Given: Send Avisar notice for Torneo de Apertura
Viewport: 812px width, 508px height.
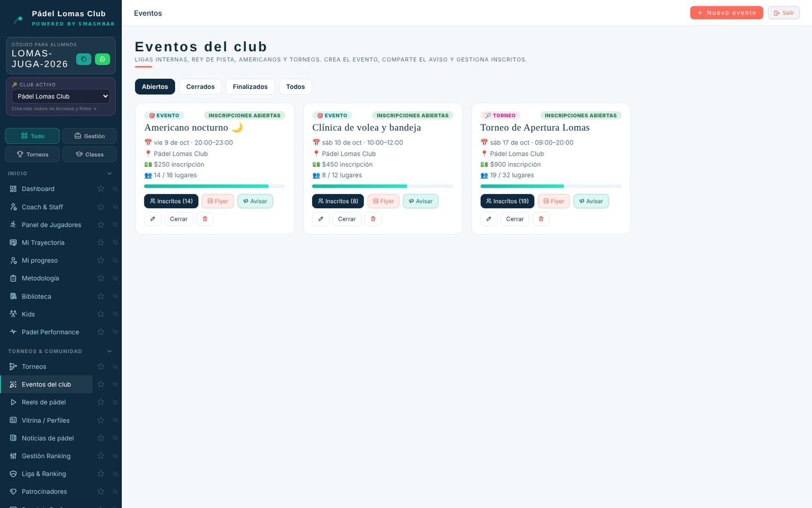Looking at the screenshot, I should (591, 201).
